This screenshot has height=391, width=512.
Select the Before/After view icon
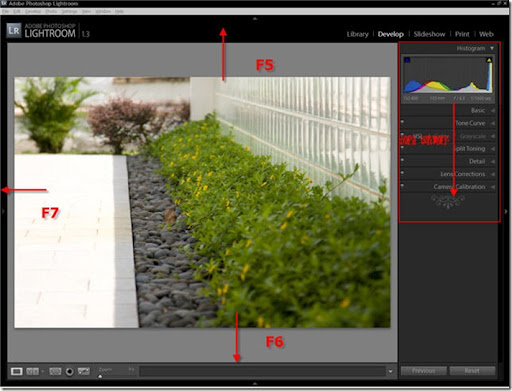point(33,371)
